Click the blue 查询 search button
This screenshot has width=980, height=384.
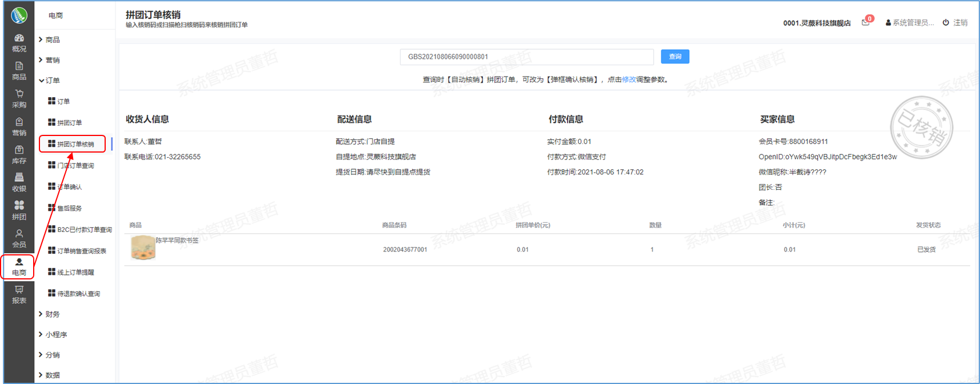(675, 57)
